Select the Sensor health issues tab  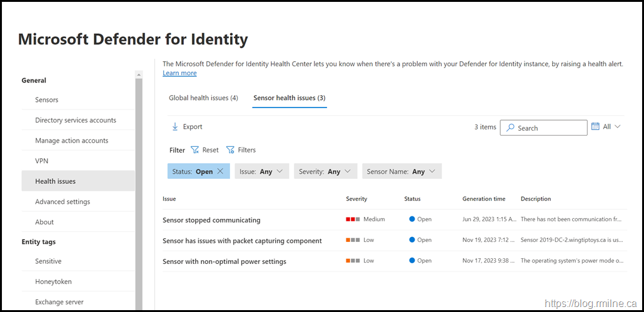tap(289, 98)
